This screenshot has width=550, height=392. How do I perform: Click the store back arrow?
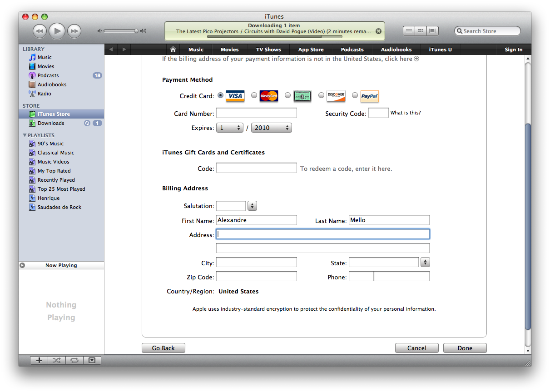(111, 50)
